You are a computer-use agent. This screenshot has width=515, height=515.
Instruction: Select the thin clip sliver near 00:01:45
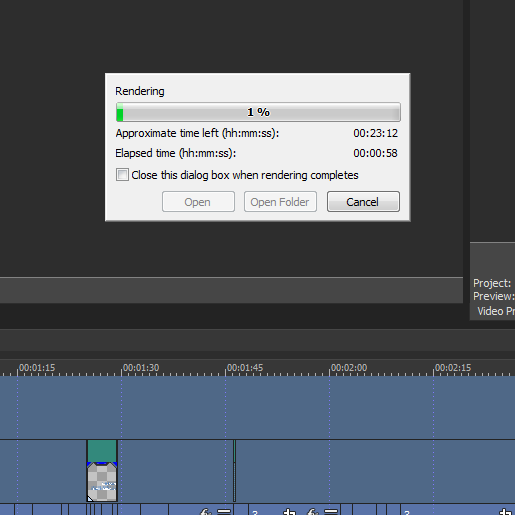coord(235,470)
